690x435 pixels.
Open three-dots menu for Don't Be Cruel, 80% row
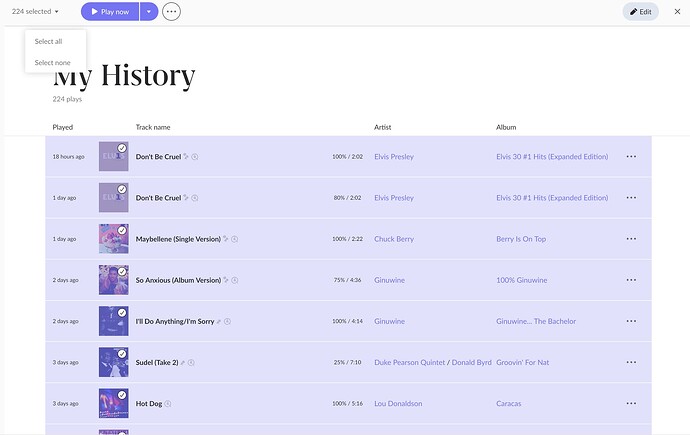(631, 197)
